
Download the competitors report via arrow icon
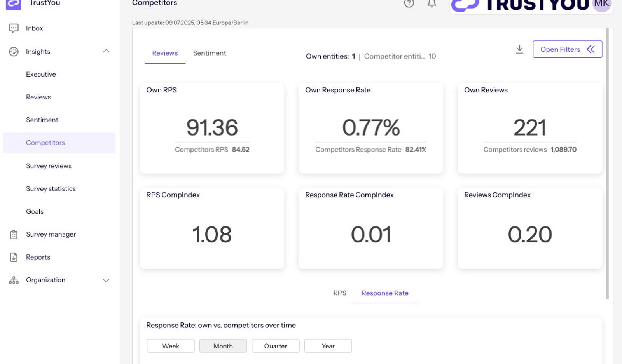click(x=519, y=49)
